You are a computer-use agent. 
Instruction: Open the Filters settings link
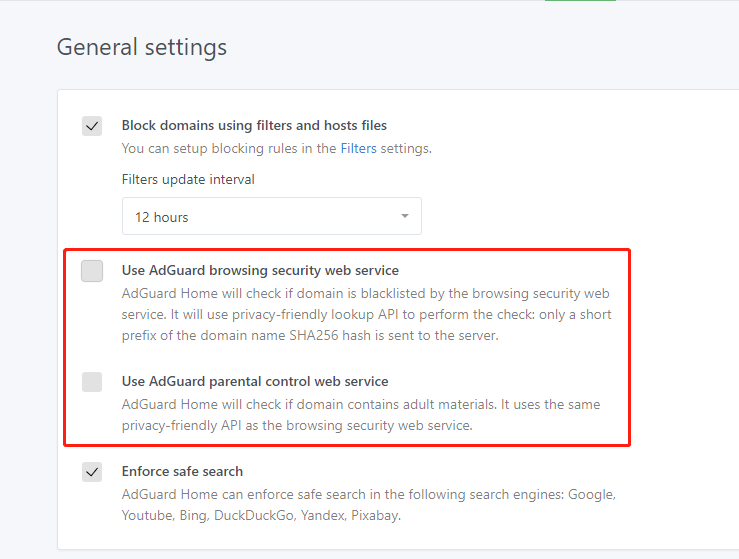pyautogui.click(x=358, y=148)
